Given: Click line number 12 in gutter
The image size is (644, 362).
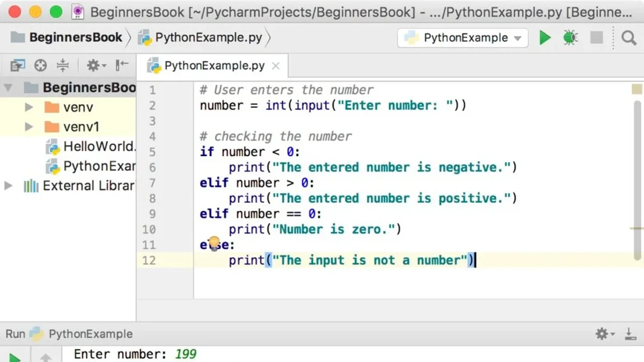Looking at the screenshot, I should pyautogui.click(x=149, y=260).
